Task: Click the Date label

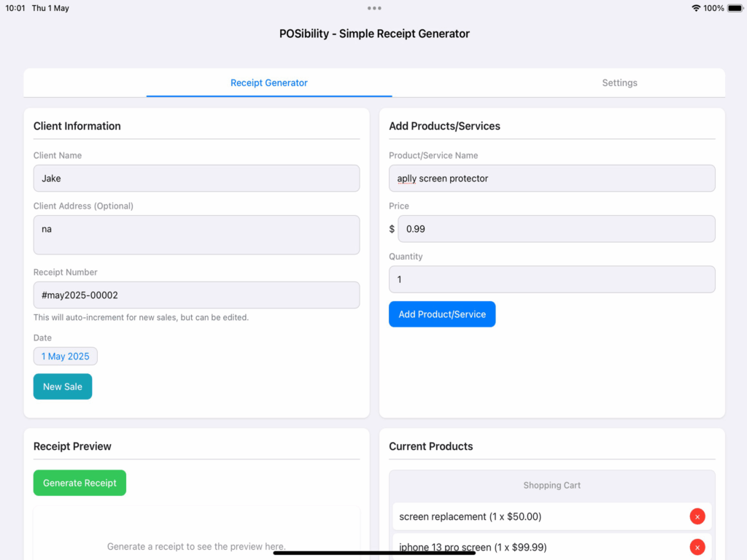Action: pos(42,338)
